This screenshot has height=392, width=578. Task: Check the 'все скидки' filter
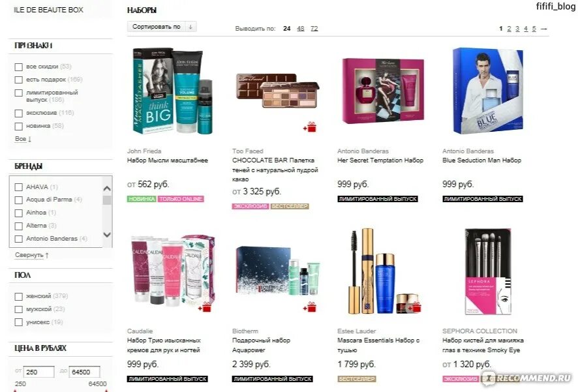18,67
